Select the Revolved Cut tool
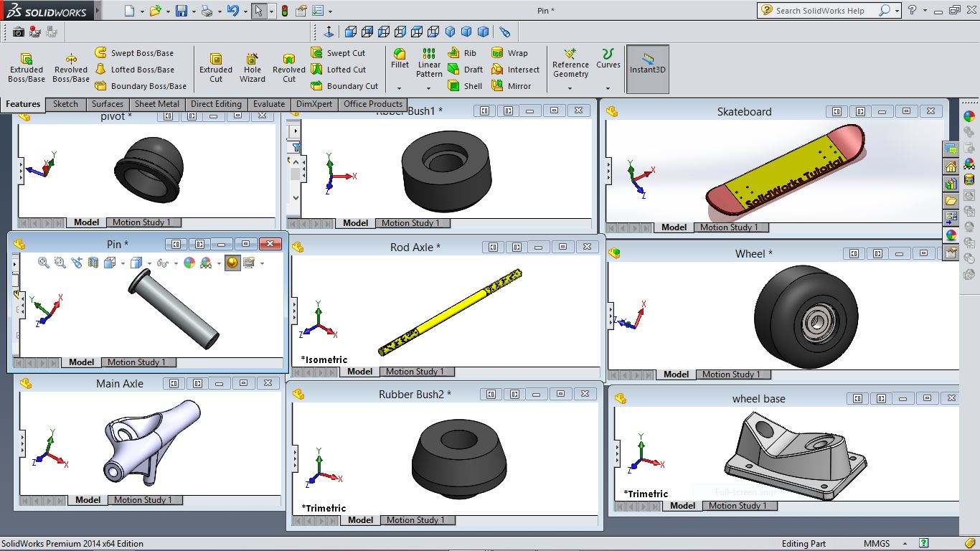 click(x=289, y=67)
